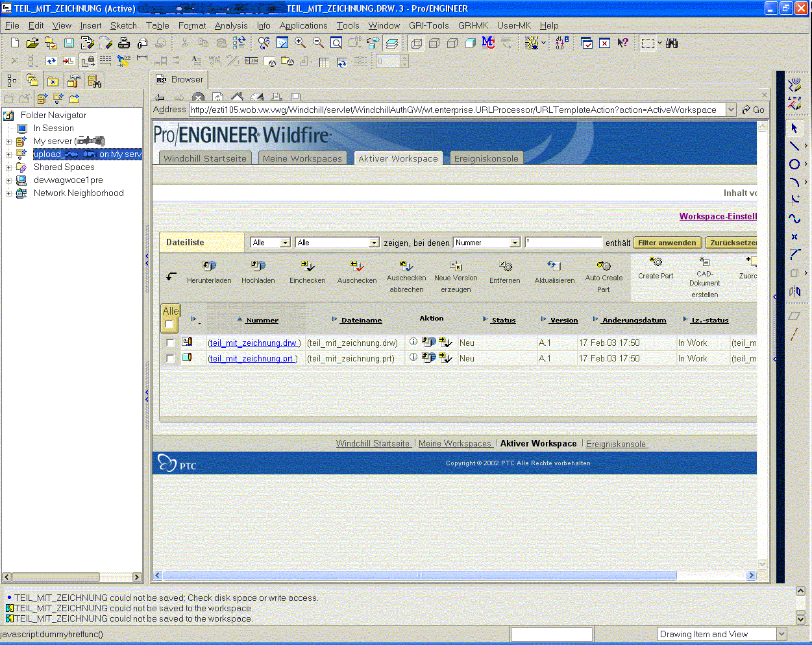Tick checkbox for teil_mit_zeichnung.drw row
812x645 pixels.
(170, 343)
